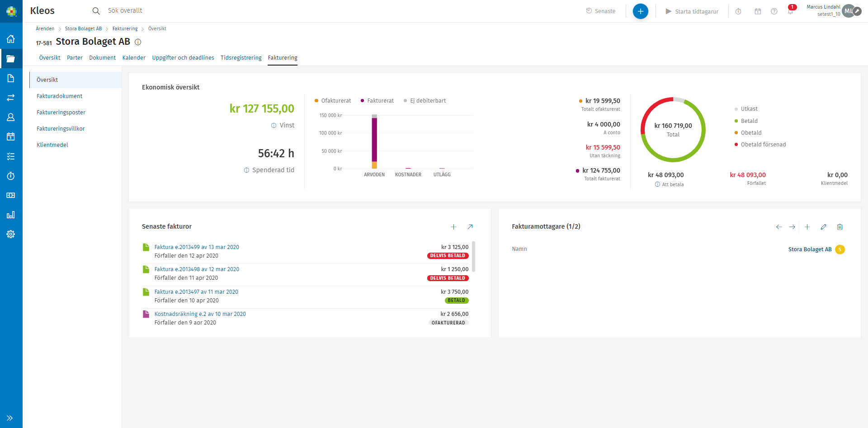Toggle Ofakturerat legend in chart
Image resolution: width=868 pixels, height=428 pixels.
point(333,101)
